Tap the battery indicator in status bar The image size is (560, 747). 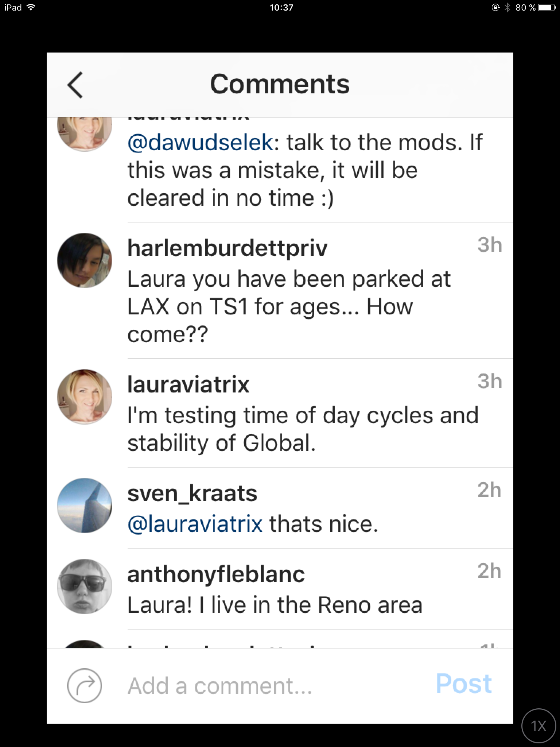point(547,7)
